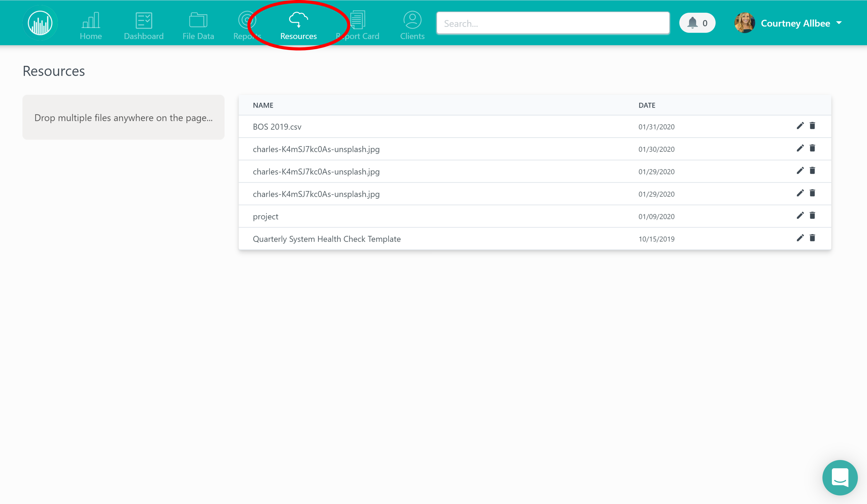Click the company logo in top left

(x=40, y=22)
